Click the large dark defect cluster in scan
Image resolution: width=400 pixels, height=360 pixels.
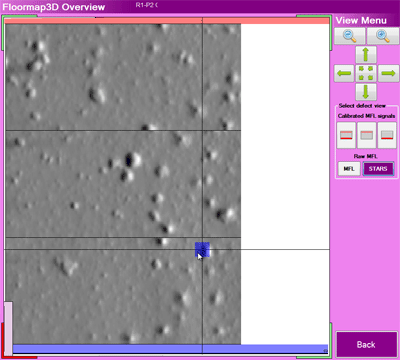point(129,160)
